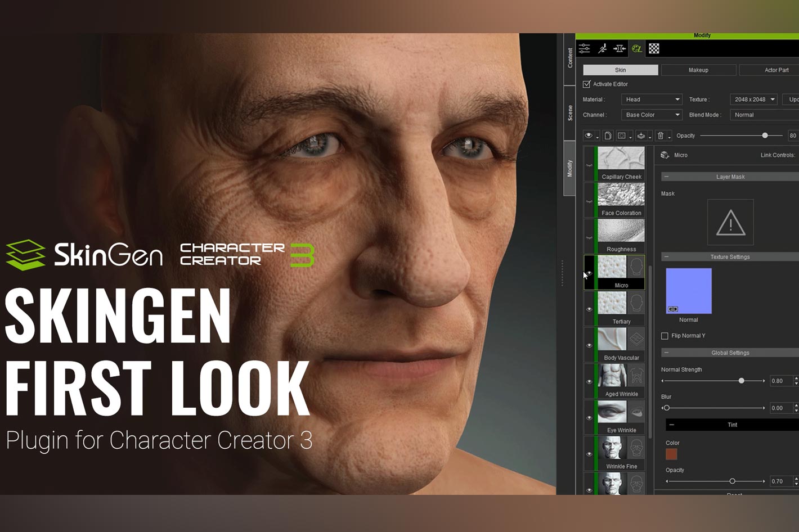Switch to the Skin tab

[x=620, y=70]
